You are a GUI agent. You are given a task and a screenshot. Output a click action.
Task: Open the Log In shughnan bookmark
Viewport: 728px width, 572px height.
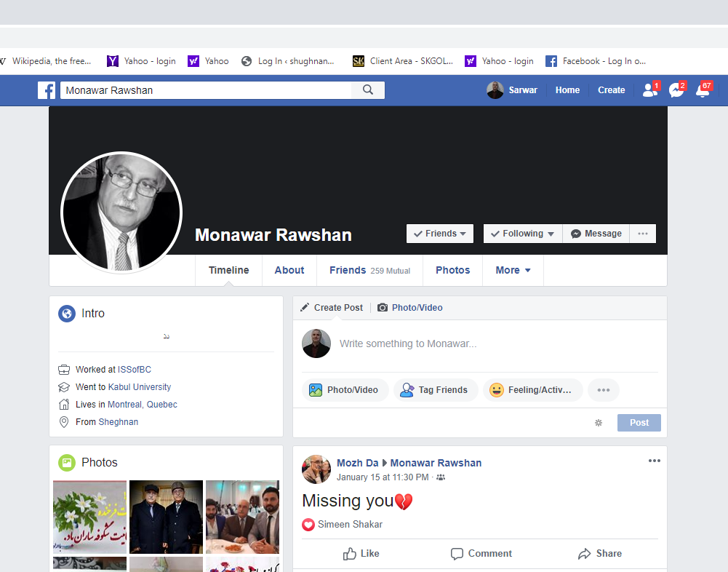tap(288, 61)
